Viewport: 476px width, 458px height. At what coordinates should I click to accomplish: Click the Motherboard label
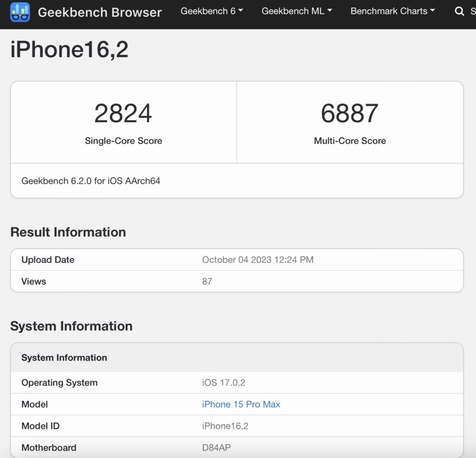pyautogui.click(x=49, y=447)
